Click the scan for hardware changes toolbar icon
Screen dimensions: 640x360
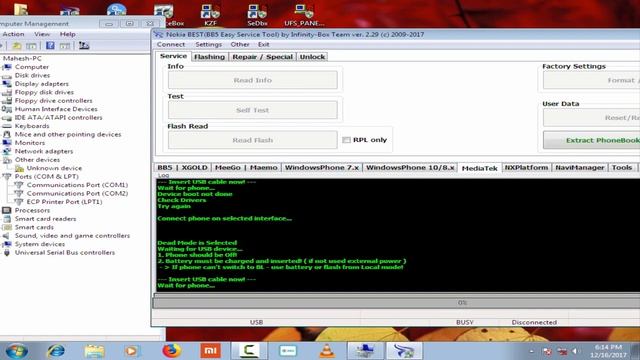click(84, 45)
